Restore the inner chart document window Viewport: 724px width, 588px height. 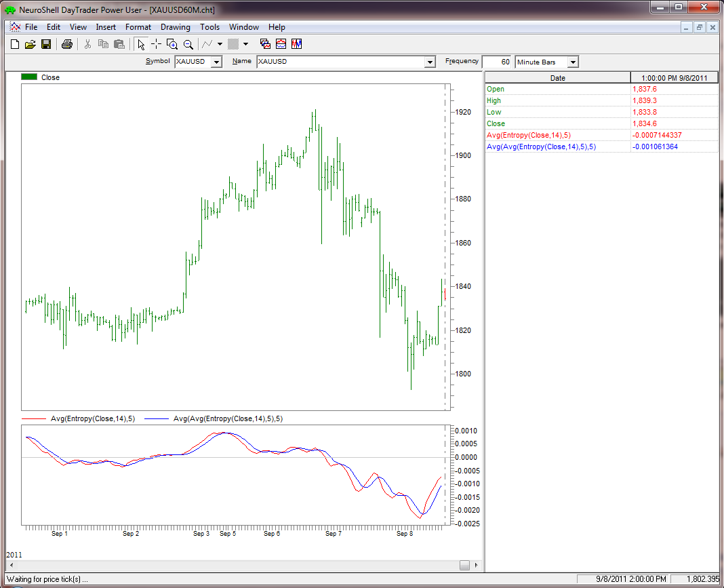click(699, 28)
